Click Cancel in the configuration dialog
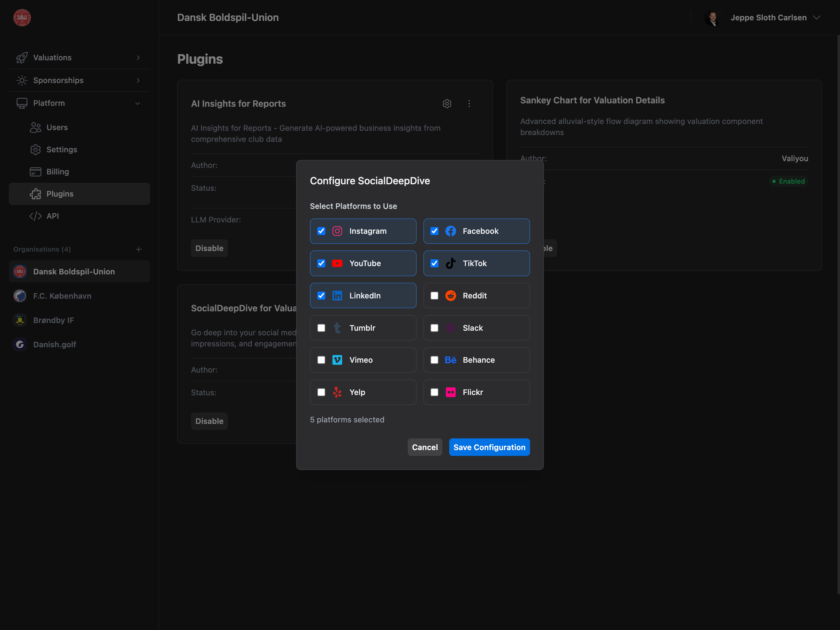The height and width of the screenshot is (630, 840). [x=425, y=447]
